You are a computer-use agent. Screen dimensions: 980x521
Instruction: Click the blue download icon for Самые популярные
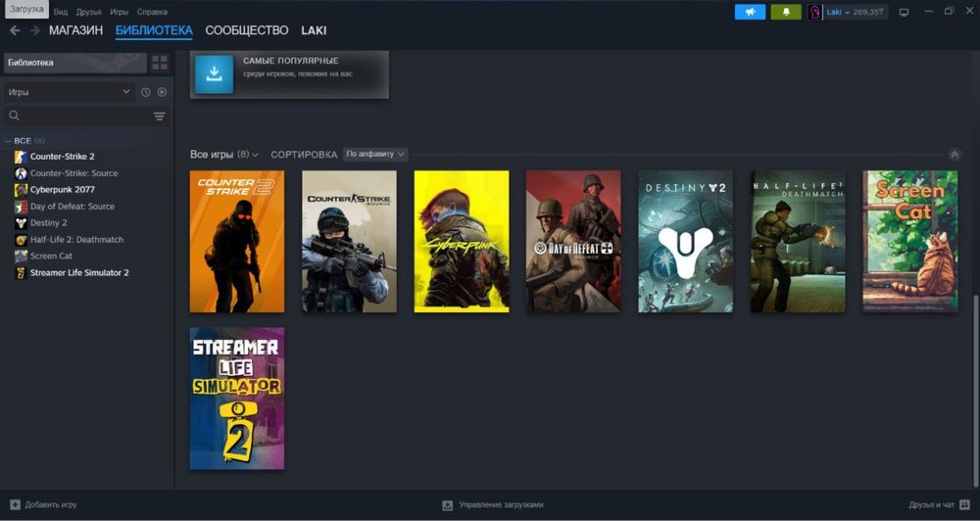[215, 74]
